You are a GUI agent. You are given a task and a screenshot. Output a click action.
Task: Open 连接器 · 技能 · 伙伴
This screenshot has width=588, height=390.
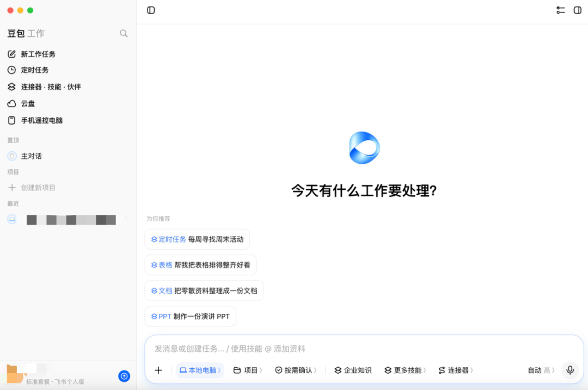pos(44,86)
